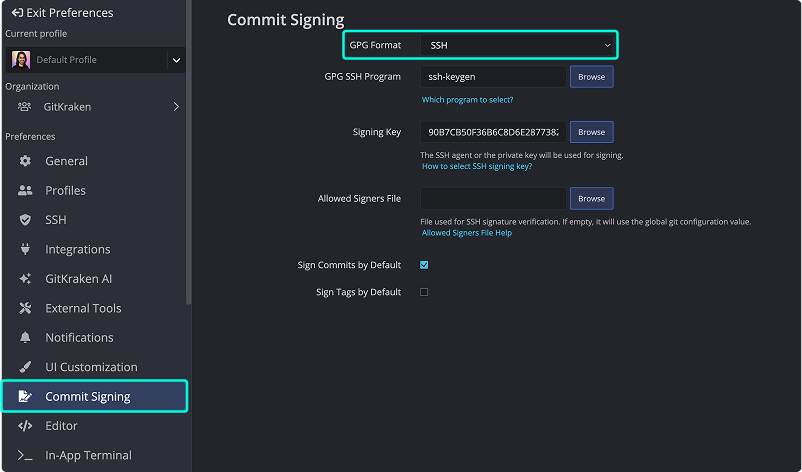
Task: Click the GitKraken AI sparkle icon
Action: [25, 279]
